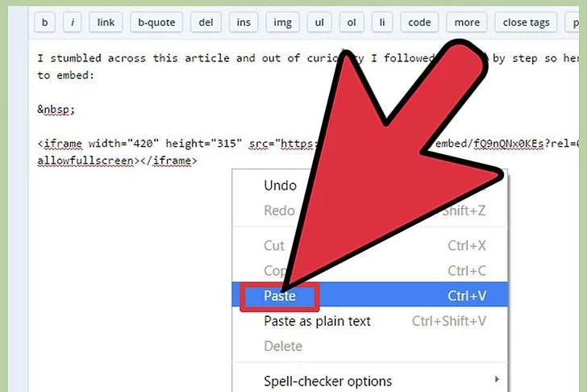Apply italics with the i button

click(x=73, y=23)
